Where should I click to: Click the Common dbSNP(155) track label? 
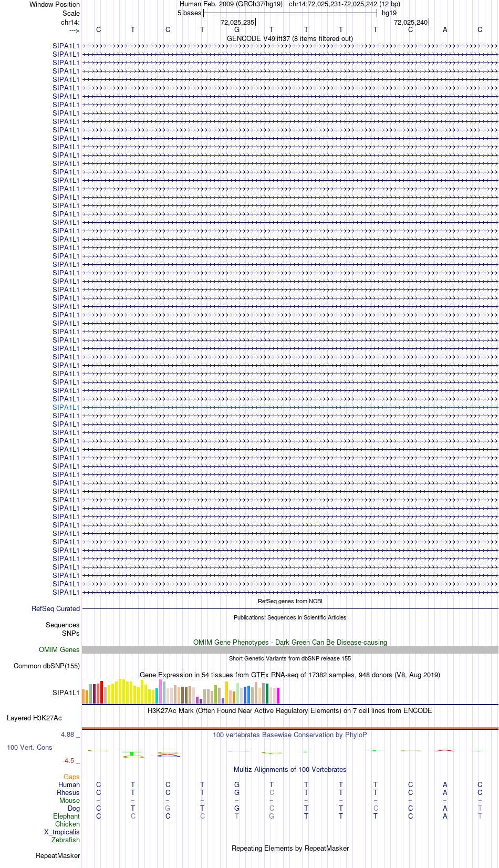pyautogui.click(x=47, y=666)
